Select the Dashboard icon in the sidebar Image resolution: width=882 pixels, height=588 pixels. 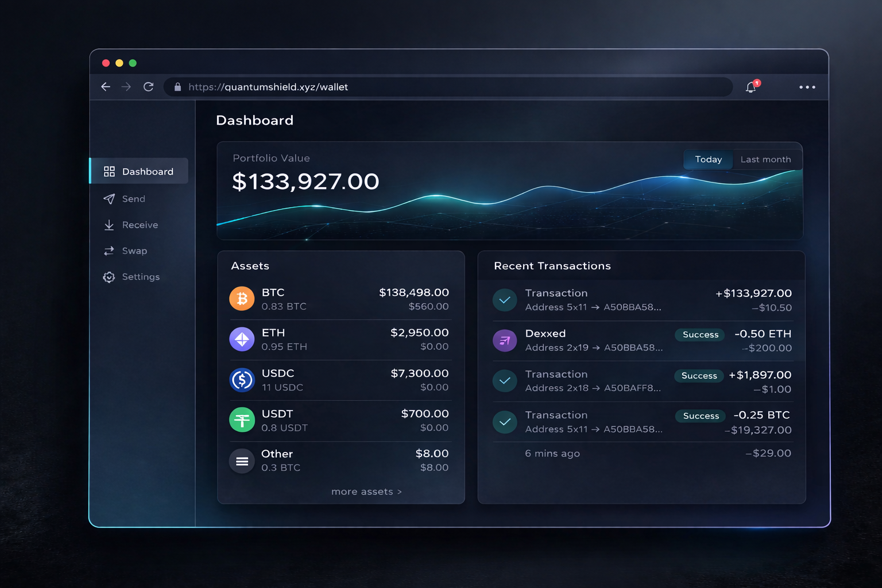(x=109, y=171)
